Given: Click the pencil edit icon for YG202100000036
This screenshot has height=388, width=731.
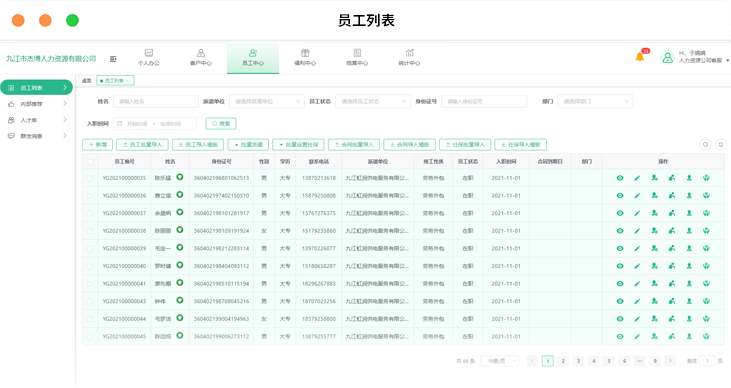Looking at the screenshot, I should 637,196.
